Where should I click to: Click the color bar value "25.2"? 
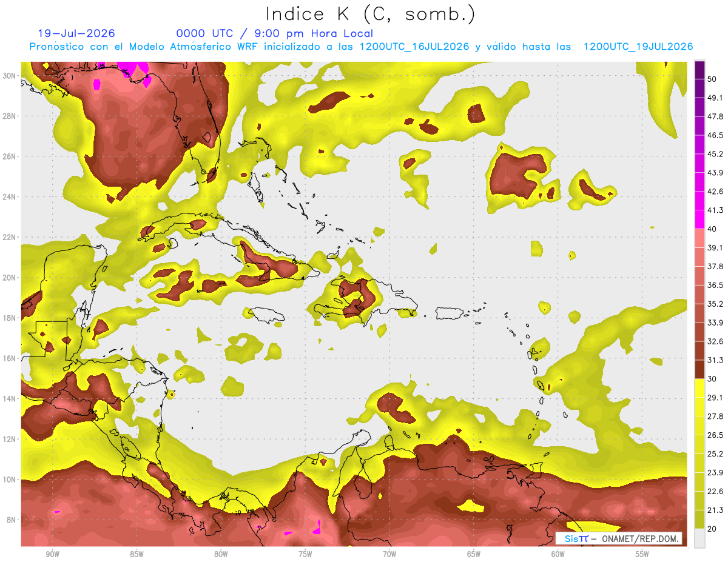(715, 454)
